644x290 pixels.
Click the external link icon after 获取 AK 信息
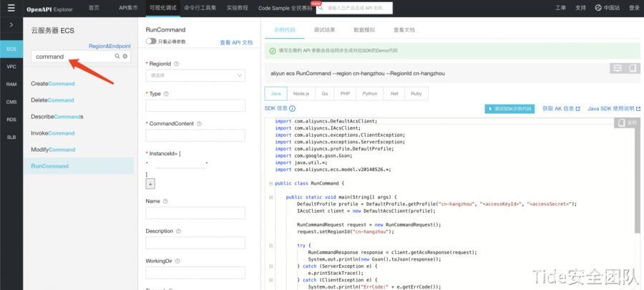[578, 109]
